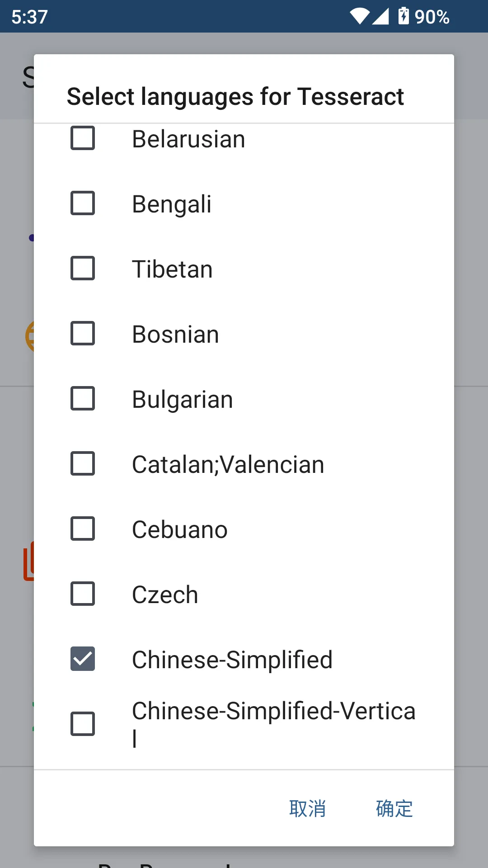Check the Chinese-Simplified-Vertical checkbox

point(83,724)
